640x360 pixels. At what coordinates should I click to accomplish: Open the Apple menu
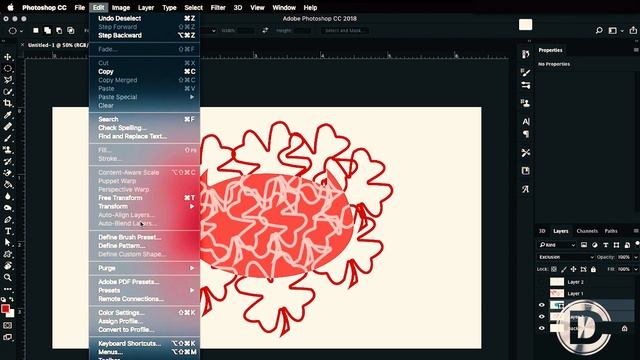coord(11,7)
